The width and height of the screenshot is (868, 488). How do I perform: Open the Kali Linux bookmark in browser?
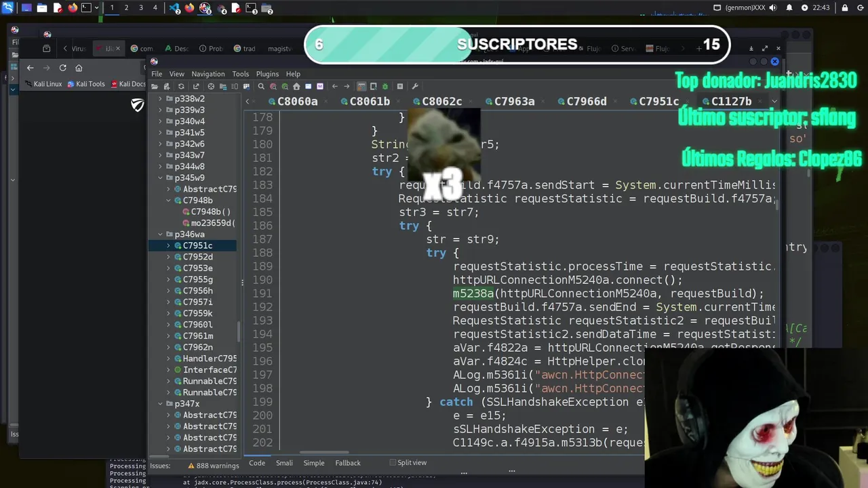click(43, 84)
